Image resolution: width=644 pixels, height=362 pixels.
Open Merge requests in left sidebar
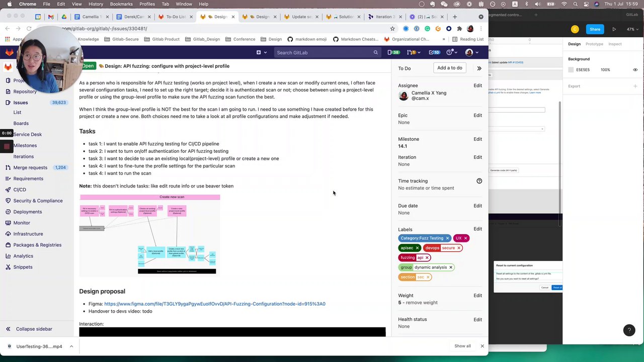click(30, 167)
